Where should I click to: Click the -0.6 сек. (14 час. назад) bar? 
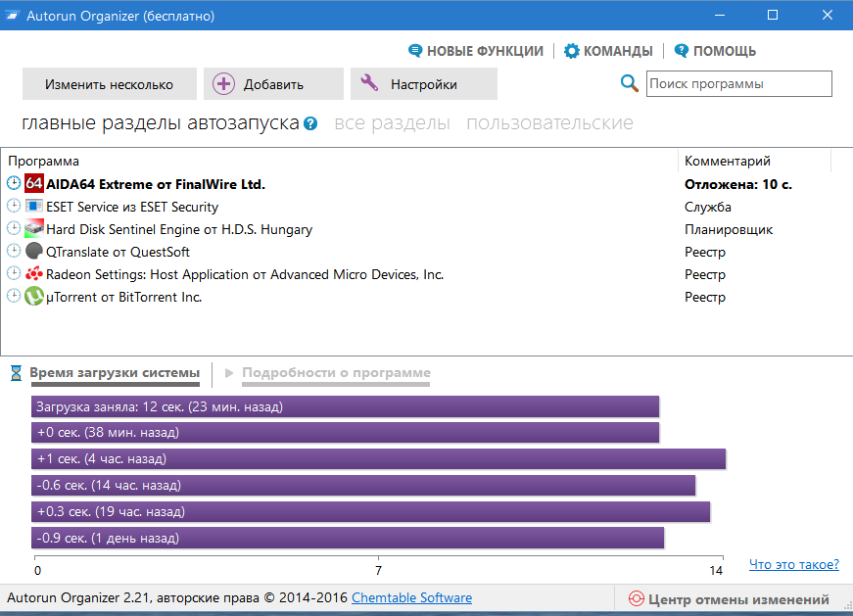pos(363,486)
